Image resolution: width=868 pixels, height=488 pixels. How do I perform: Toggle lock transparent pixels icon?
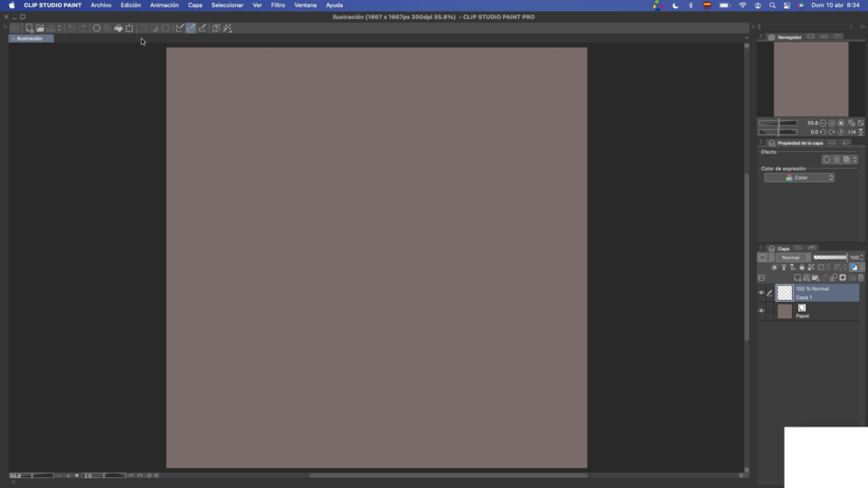click(x=811, y=267)
